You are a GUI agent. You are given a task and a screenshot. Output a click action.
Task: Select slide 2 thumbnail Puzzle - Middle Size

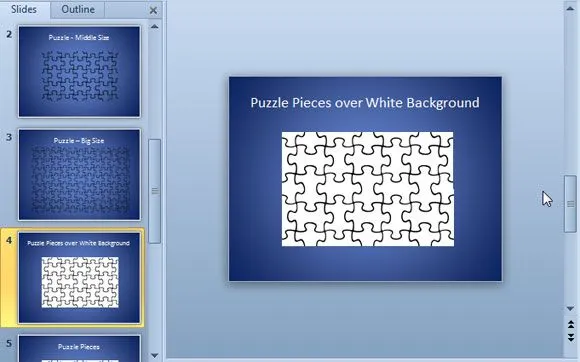click(x=79, y=71)
